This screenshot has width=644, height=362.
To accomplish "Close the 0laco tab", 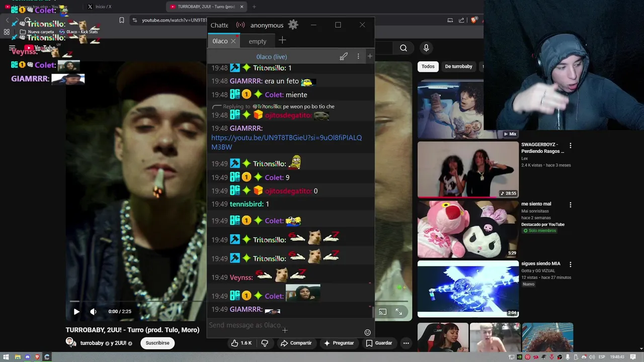I will pyautogui.click(x=233, y=41).
